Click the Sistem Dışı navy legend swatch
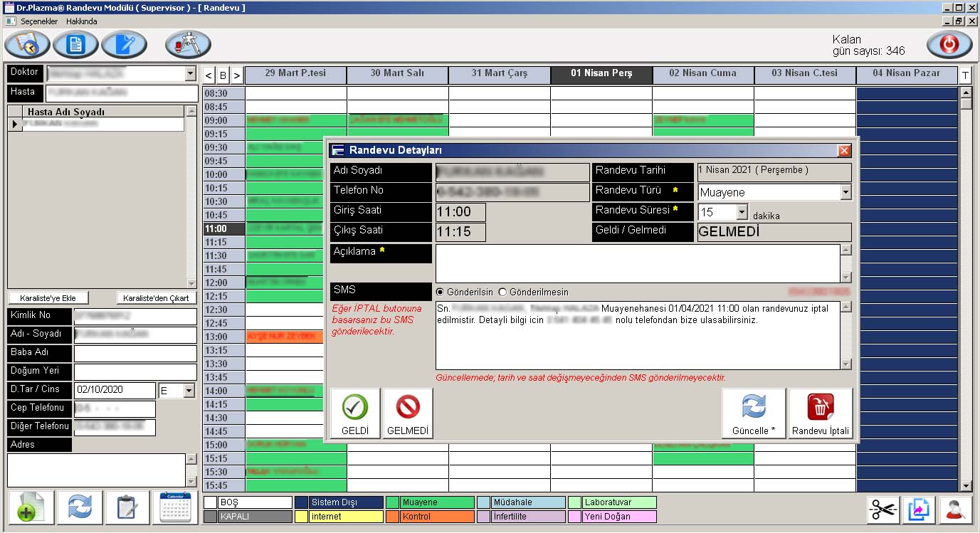This screenshot has height=533, width=980. [301, 502]
